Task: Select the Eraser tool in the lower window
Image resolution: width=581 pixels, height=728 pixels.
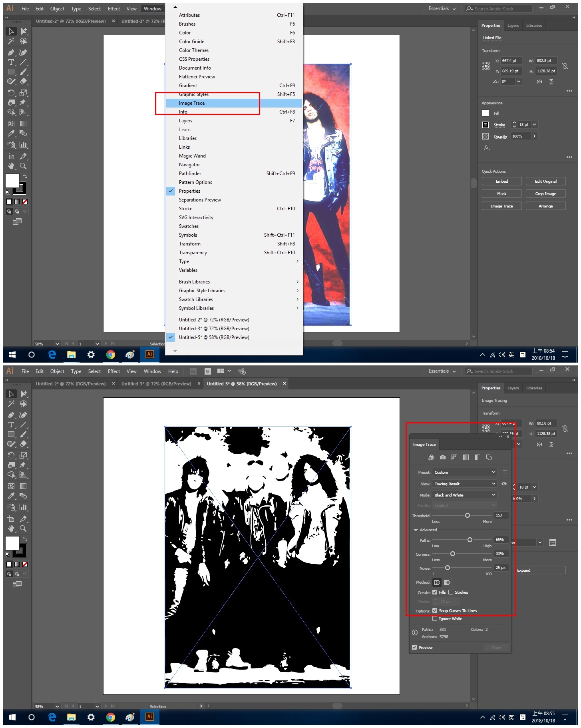Action: 23,444
